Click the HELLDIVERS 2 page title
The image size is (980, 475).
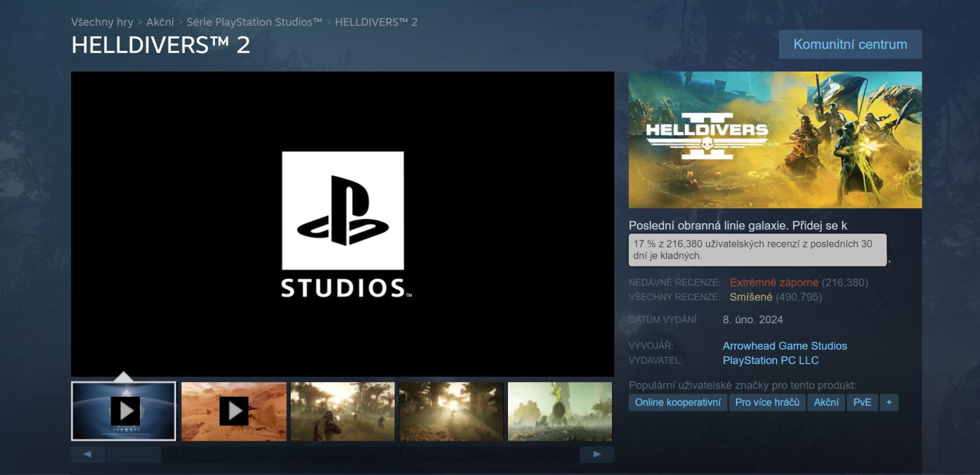pyautogui.click(x=160, y=45)
